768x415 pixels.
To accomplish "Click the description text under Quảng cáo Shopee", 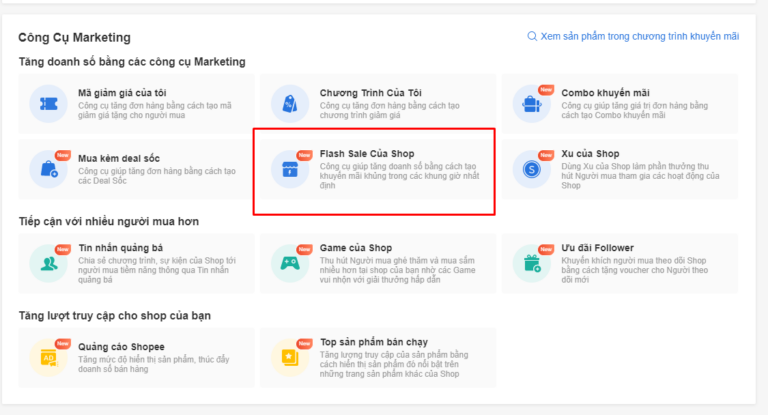I will point(153,364).
